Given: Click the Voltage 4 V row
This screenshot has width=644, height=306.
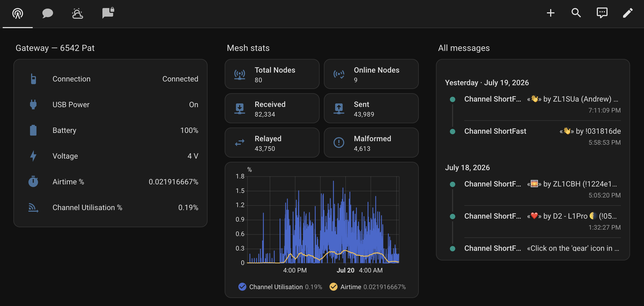Looking at the screenshot, I should click(x=110, y=156).
